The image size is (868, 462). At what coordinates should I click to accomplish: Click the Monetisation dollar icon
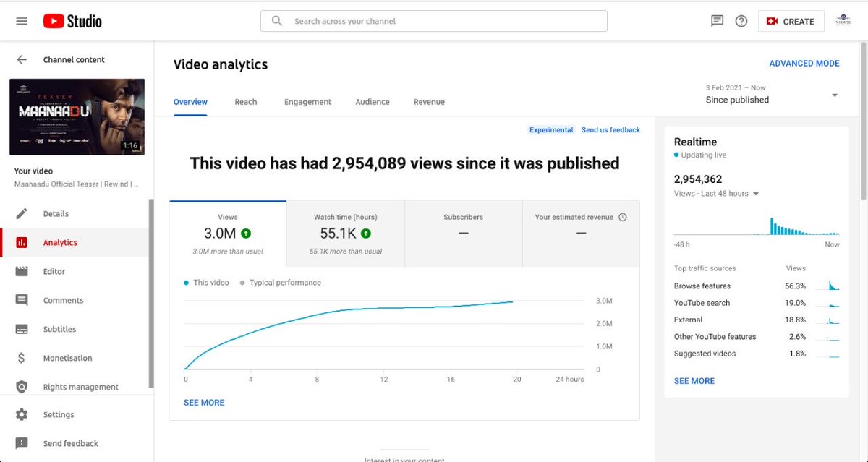pos(22,358)
